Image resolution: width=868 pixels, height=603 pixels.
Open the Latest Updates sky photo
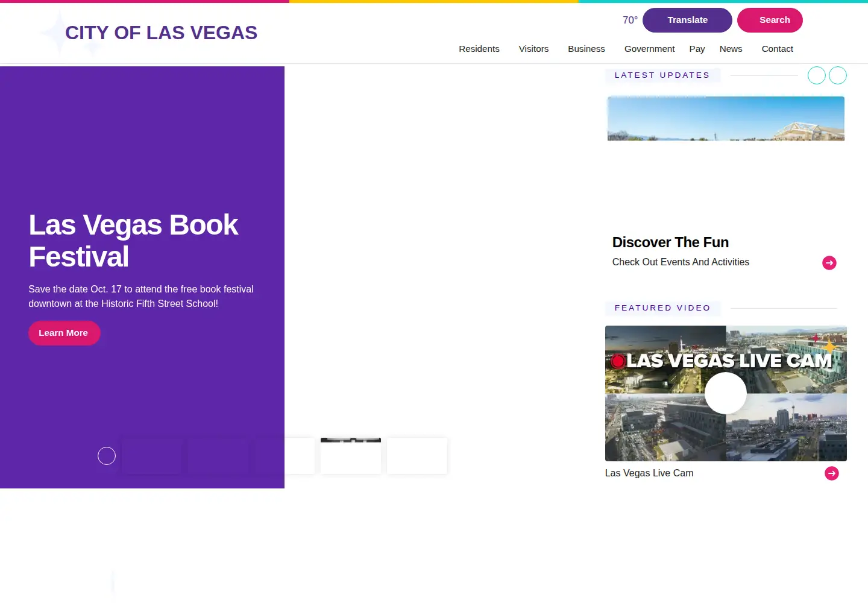[726, 119]
